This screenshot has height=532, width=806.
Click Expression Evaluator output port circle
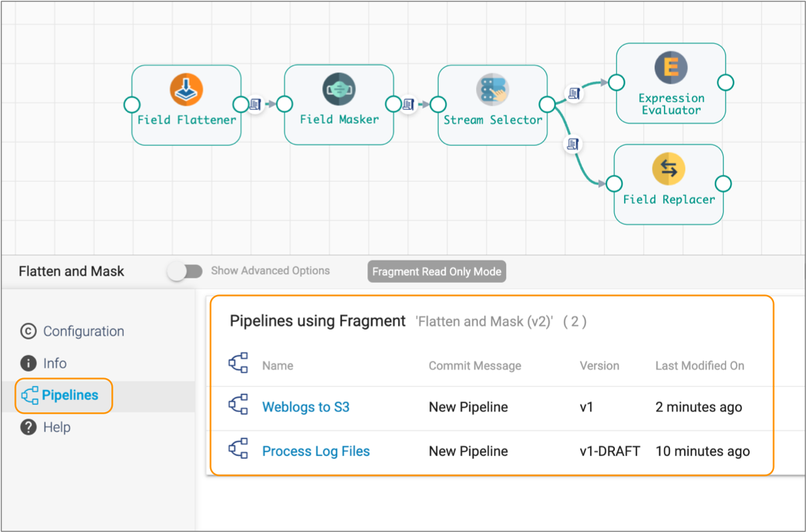point(725,82)
